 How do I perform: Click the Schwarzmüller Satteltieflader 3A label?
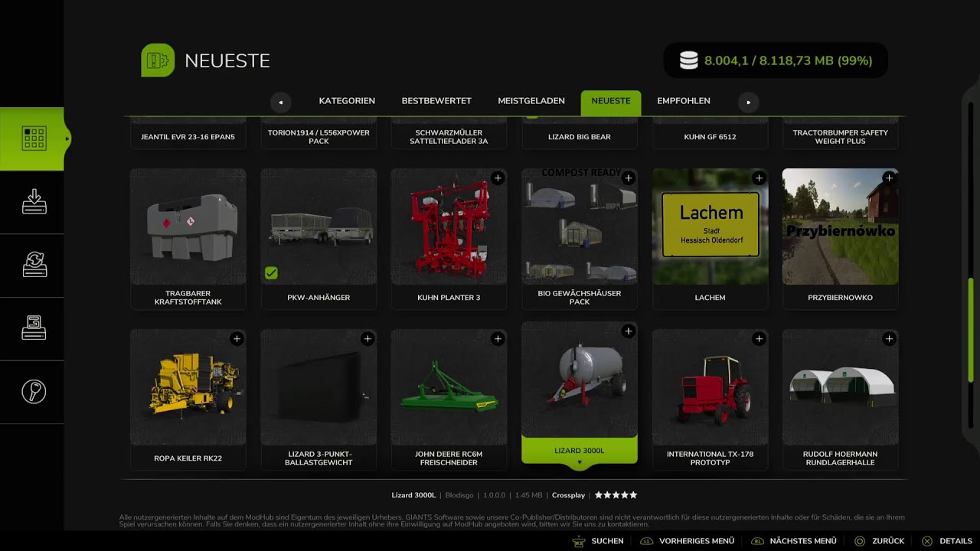449,137
